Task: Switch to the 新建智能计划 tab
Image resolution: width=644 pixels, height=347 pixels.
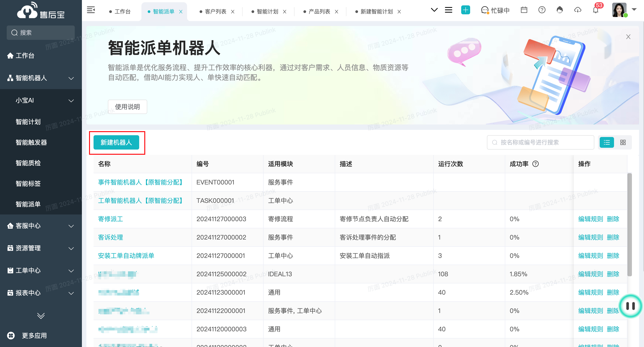Action: click(x=374, y=11)
